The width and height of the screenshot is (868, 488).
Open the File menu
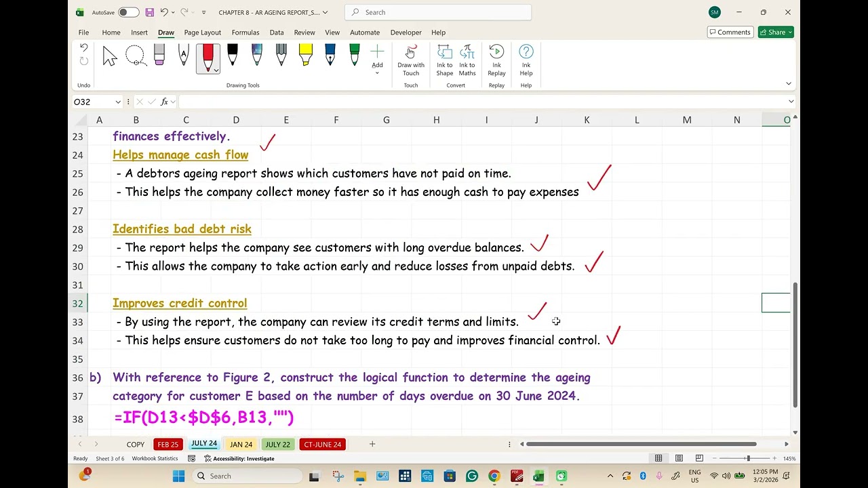(x=83, y=33)
